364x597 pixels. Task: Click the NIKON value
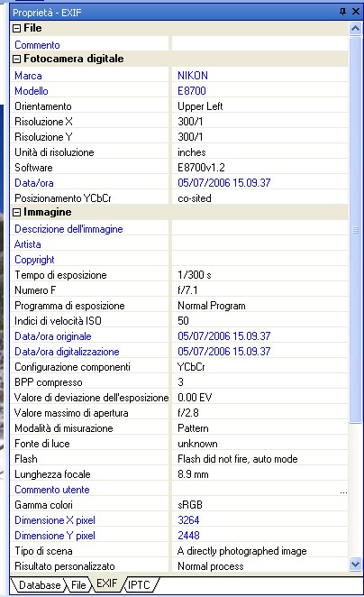coord(193,76)
